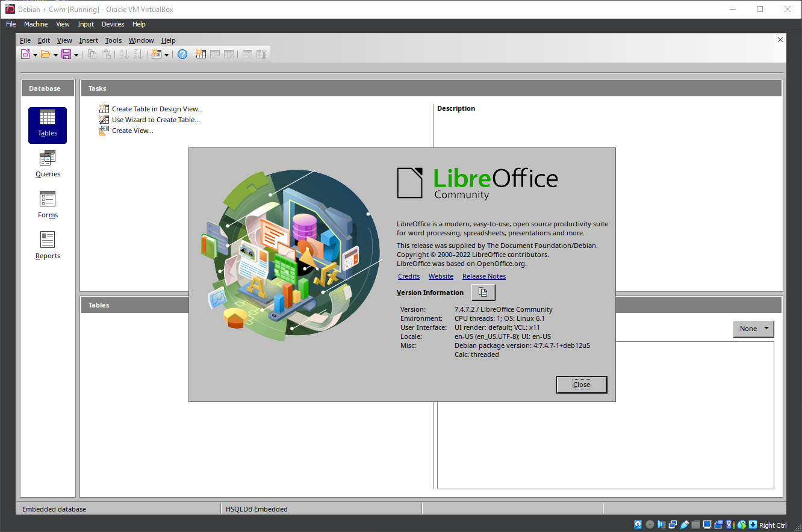Image resolution: width=802 pixels, height=532 pixels.
Task: Follow the Credits link
Action: click(x=409, y=276)
